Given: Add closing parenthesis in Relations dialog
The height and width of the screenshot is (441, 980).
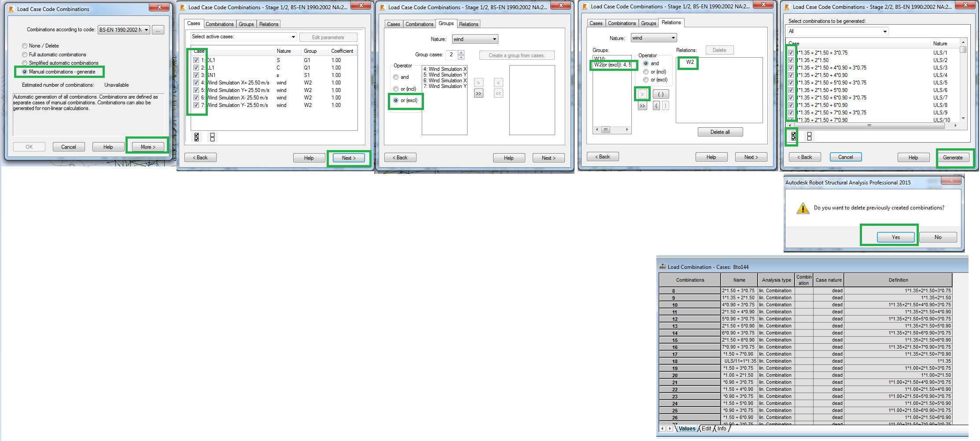Looking at the screenshot, I should 665,106.
